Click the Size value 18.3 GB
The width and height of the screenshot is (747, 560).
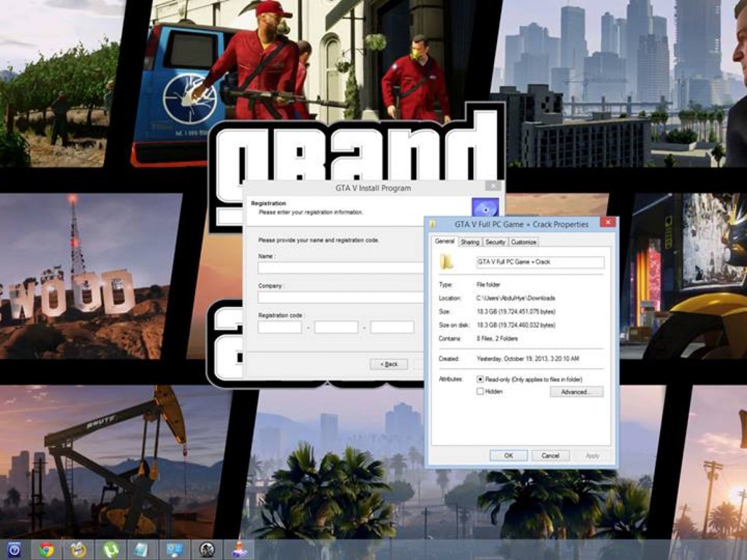(516, 311)
